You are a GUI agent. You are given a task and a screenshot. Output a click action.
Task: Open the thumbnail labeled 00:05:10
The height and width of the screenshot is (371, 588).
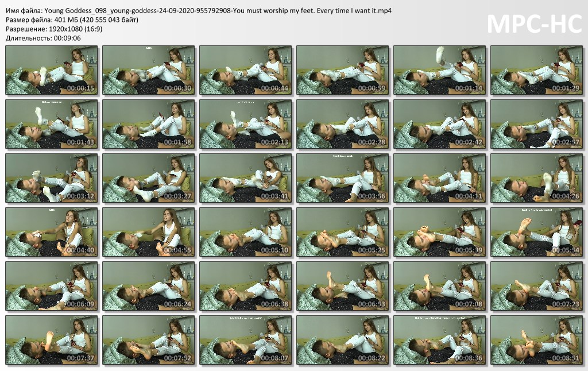(x=246, y=232)
